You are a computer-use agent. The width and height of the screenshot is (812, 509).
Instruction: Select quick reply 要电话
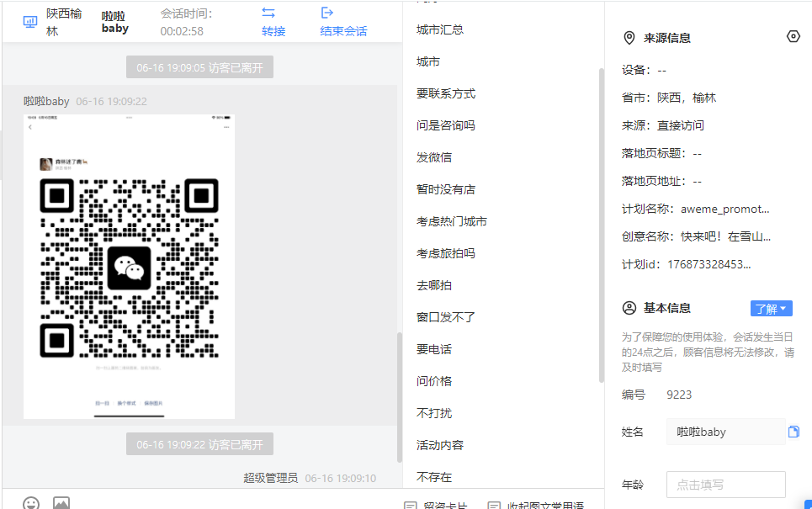434,349
